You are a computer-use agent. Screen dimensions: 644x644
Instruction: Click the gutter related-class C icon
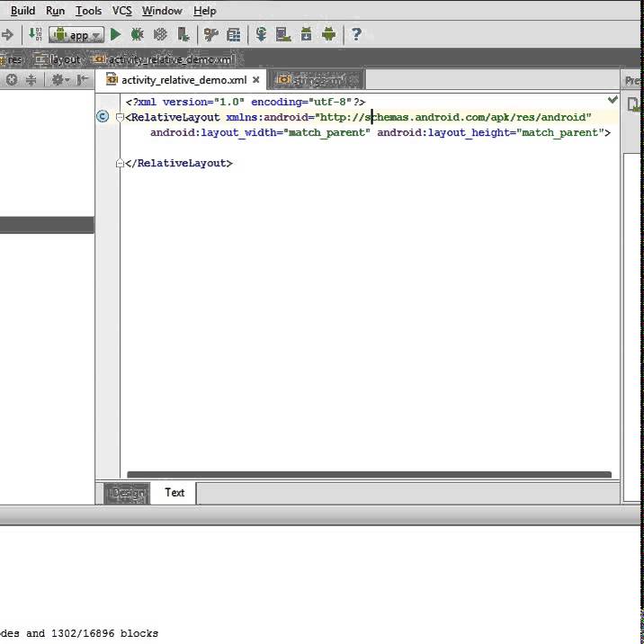(103, 117)
